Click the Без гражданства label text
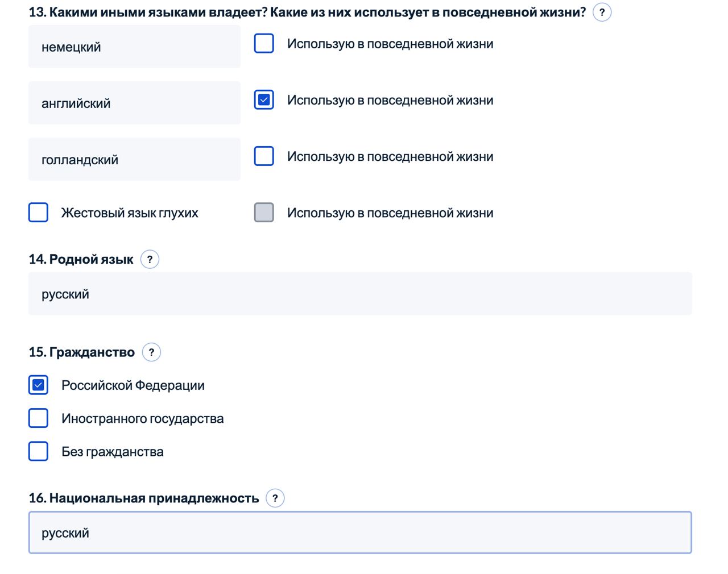Viewport: 728px width, 574px height. pyautogui.click(x=113, y=452)
